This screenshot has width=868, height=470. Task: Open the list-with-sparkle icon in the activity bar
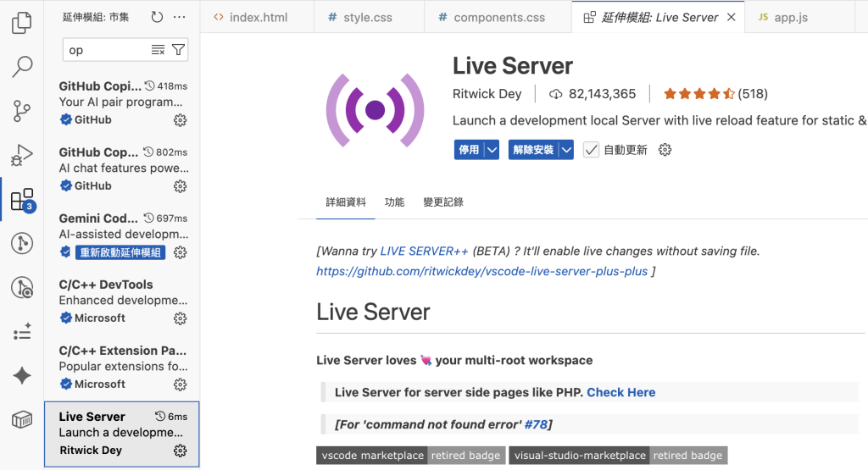21,332
